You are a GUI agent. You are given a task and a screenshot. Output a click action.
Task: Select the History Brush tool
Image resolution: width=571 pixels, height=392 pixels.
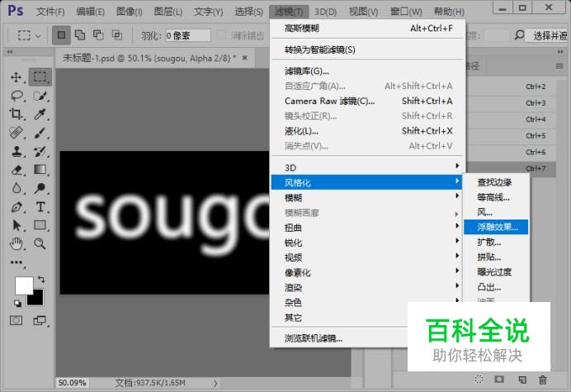(40, 151)
